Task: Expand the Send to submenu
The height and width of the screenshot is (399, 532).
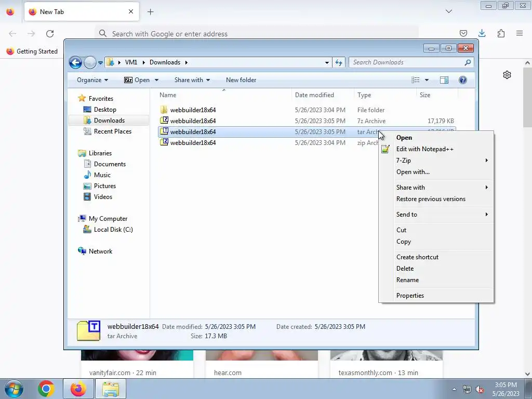Action: pyautogui.click(x=436, y=215)
